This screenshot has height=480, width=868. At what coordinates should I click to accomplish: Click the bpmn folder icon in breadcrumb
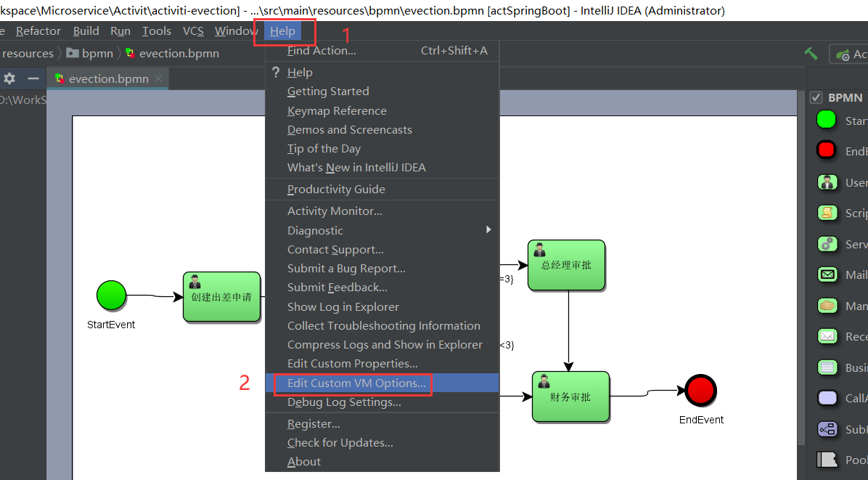pos(73,53)
